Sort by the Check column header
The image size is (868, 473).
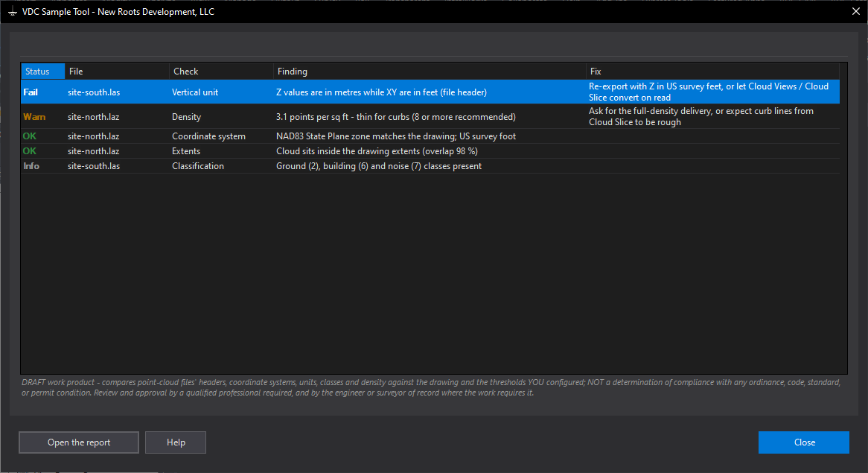point(221,71)
